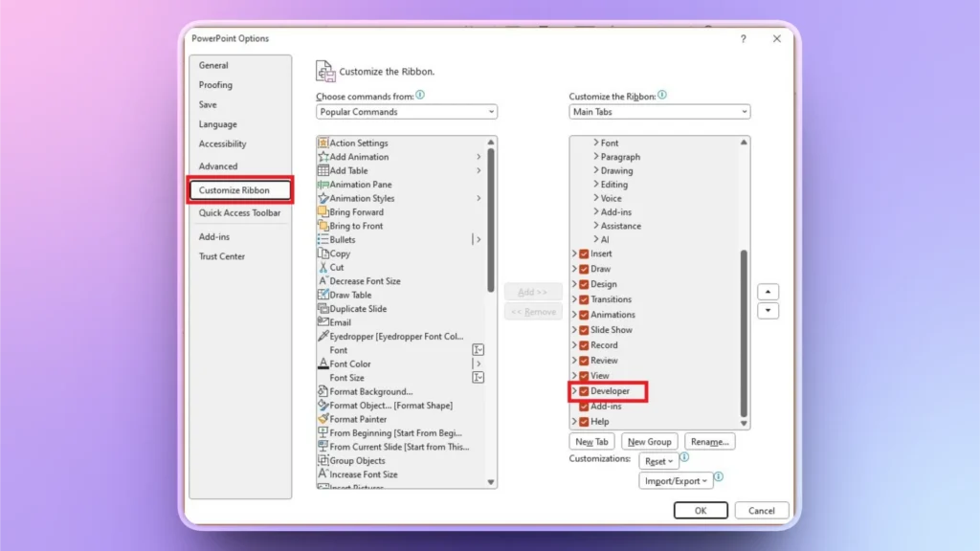Select the Draw Table command icon
This screenshot has height=551, width=980.
point(325,295)
